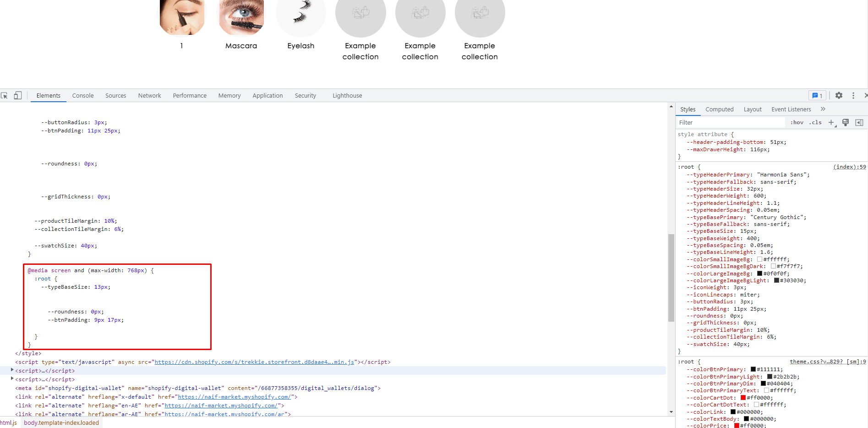Open the (index):59 source link

click(x=850, y=167)
